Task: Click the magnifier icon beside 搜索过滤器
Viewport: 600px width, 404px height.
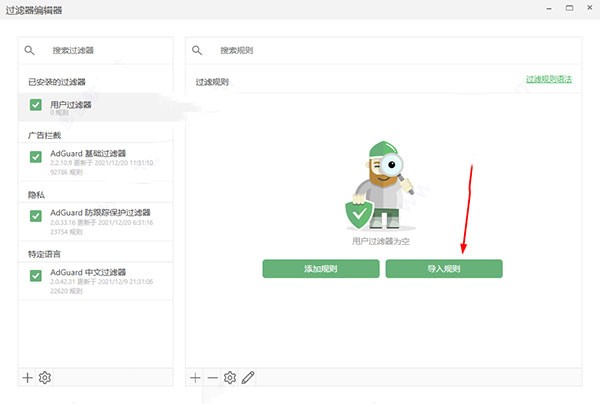Action: coord(30,50)
